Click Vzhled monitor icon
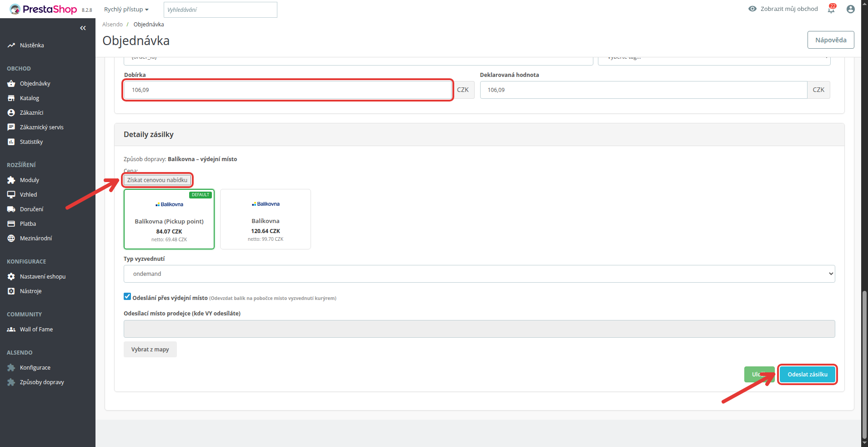Screen dimensions: 868x447 [x=11, y=195]
